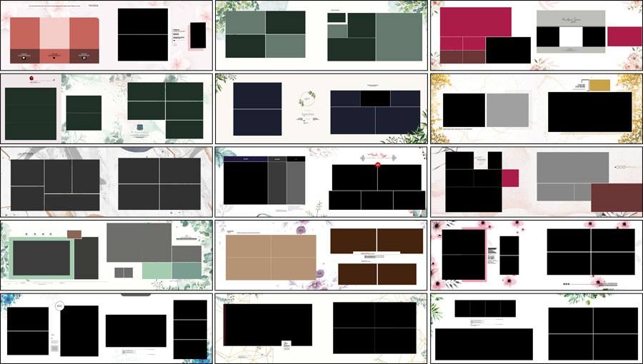The image size is (643, 364).
Task: Select the gold foliage template with gray square
Action: tap(537, 108)
